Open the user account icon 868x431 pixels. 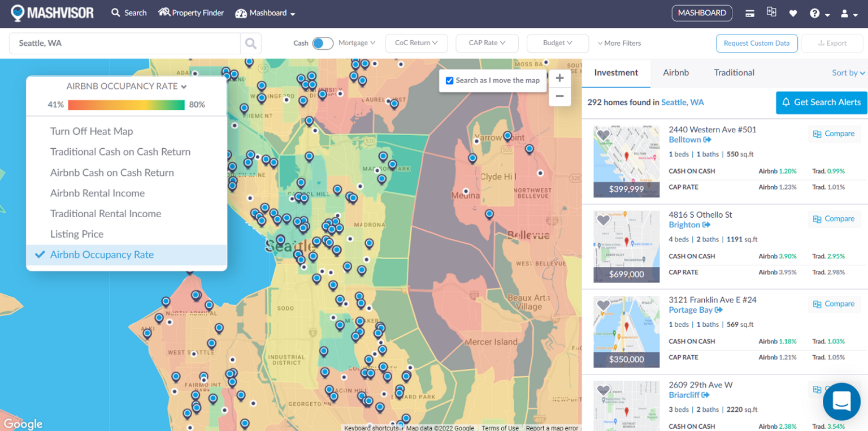(845, 12)
